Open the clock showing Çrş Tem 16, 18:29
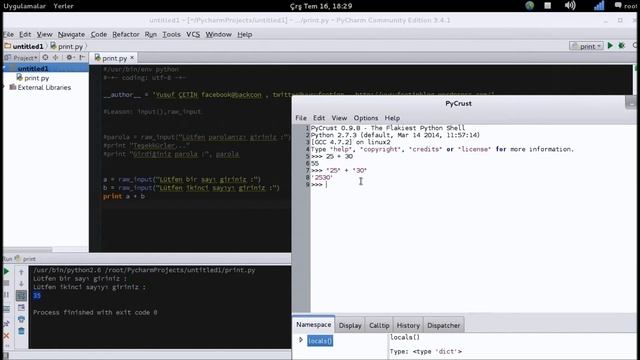Screen dimensions: 640x360 click(x=321, y=6)
